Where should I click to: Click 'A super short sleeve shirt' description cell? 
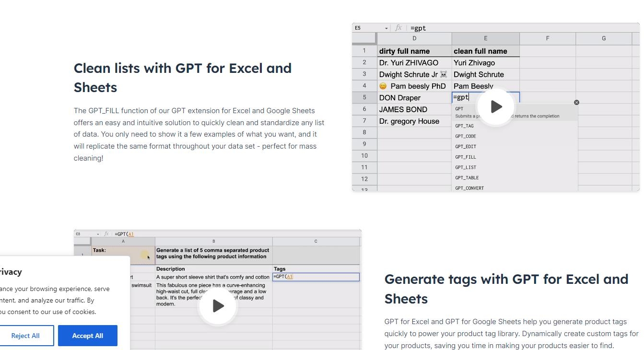click(x=213, y=277)
